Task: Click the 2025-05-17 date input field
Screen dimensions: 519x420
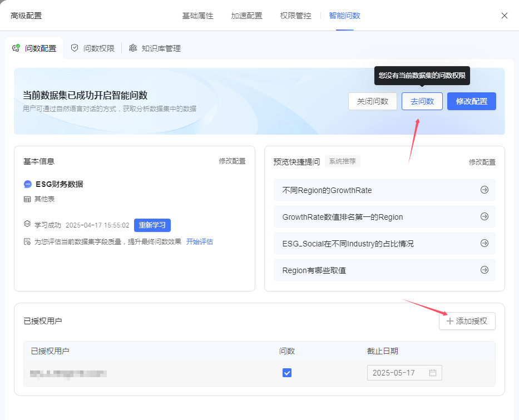Action: pos(404,373)
